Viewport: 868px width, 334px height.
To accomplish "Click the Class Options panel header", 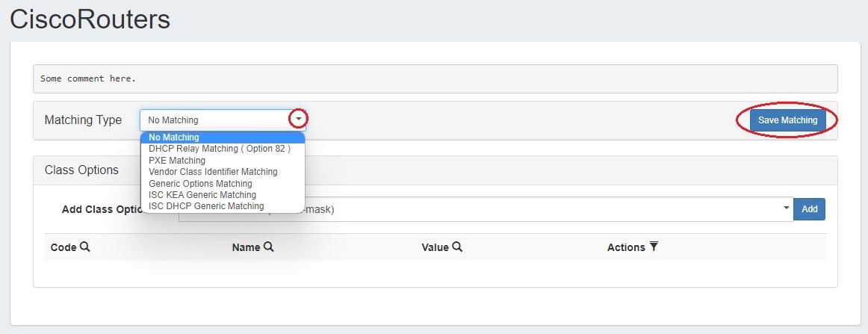I will [x=81, y=170].
